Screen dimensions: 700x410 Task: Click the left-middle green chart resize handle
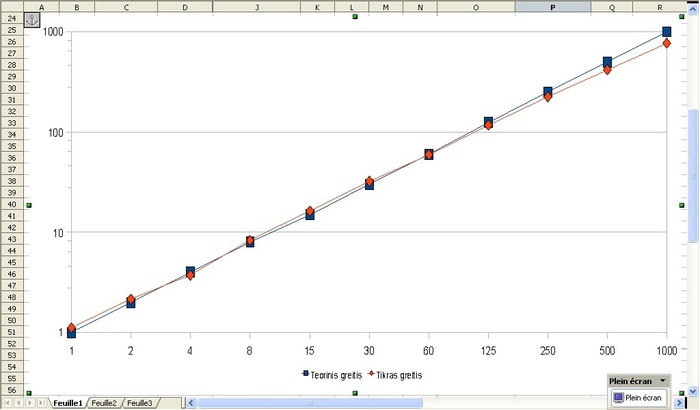tap(29, 205)
